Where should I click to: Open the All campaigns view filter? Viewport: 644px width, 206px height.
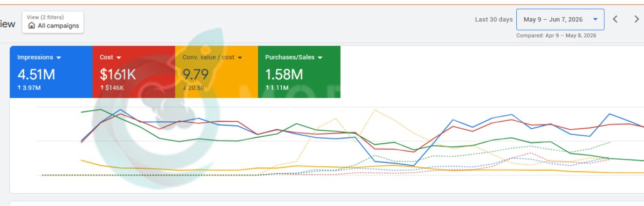point(53,22)
